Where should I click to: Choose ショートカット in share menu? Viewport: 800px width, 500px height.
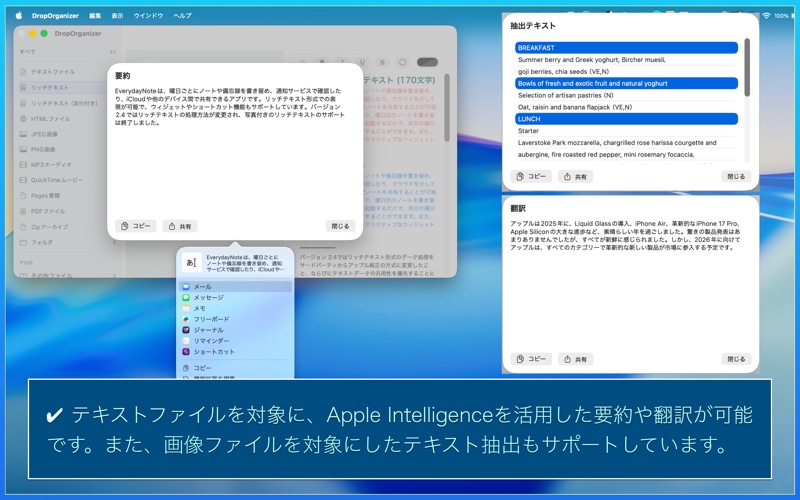(235, 352)
